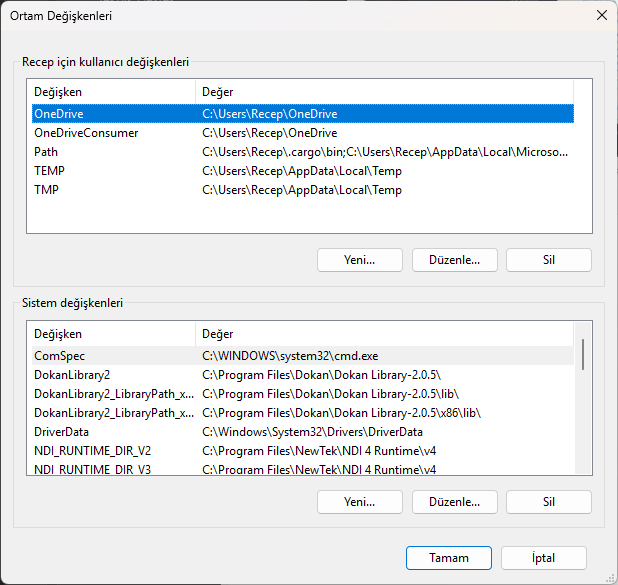Close the Ortam Değişkenleri dialog
This screenshot has height=585, width=618.
[601, 15]
